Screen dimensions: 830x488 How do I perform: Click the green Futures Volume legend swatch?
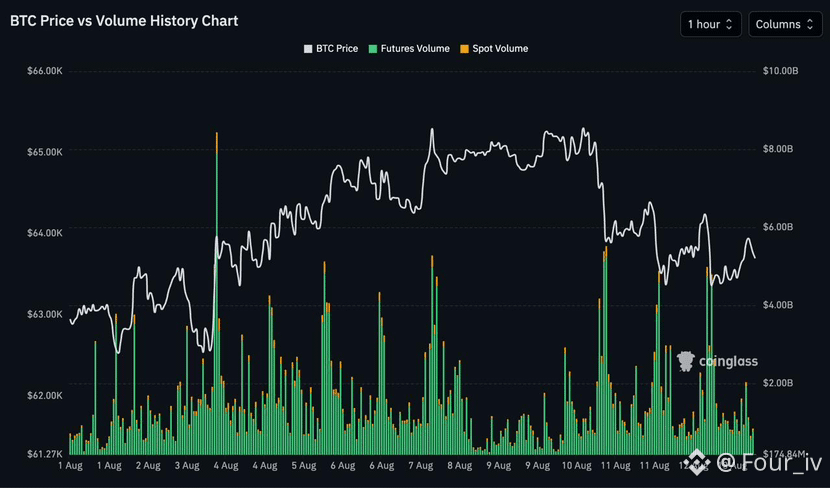click(x=373, y=49)
